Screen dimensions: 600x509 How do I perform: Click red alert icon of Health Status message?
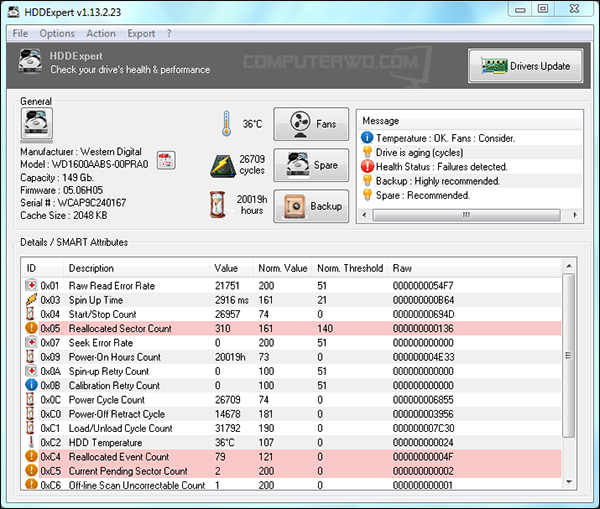coord(367,166)
